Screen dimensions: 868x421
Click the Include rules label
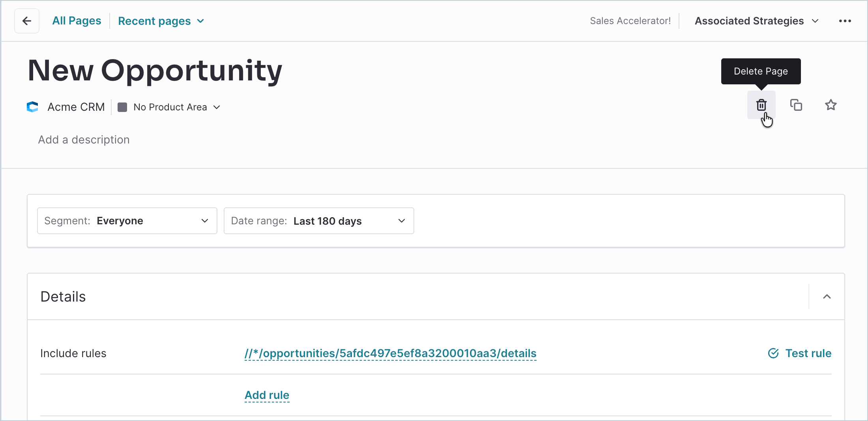[x=73, y=353]
